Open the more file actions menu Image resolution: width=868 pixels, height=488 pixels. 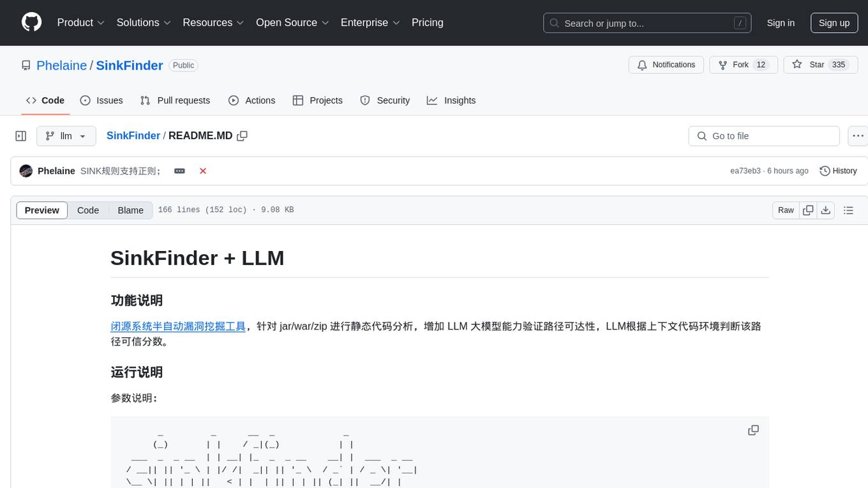[x=858, y=136]
